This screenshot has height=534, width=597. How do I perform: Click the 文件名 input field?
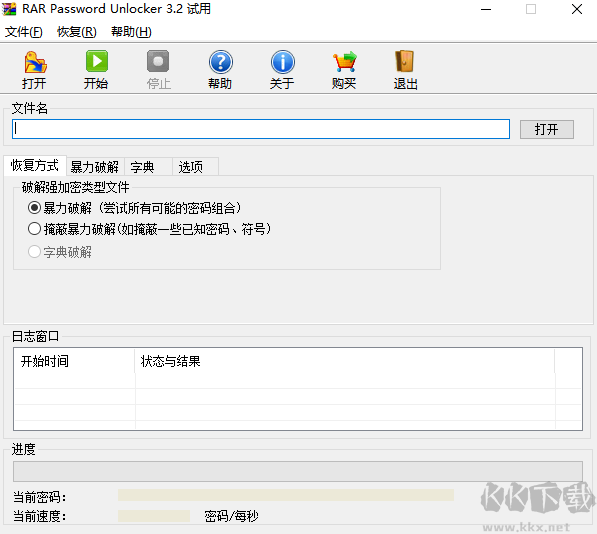261,129
